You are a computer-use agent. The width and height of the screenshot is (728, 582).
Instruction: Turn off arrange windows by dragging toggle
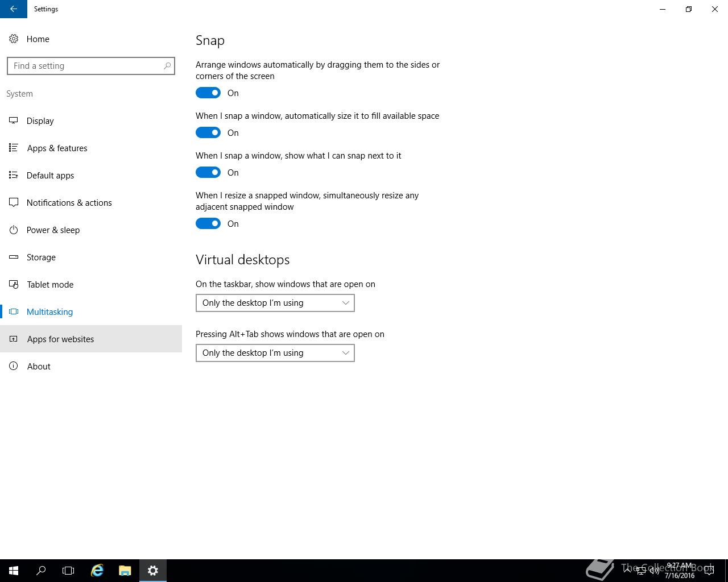208,93
